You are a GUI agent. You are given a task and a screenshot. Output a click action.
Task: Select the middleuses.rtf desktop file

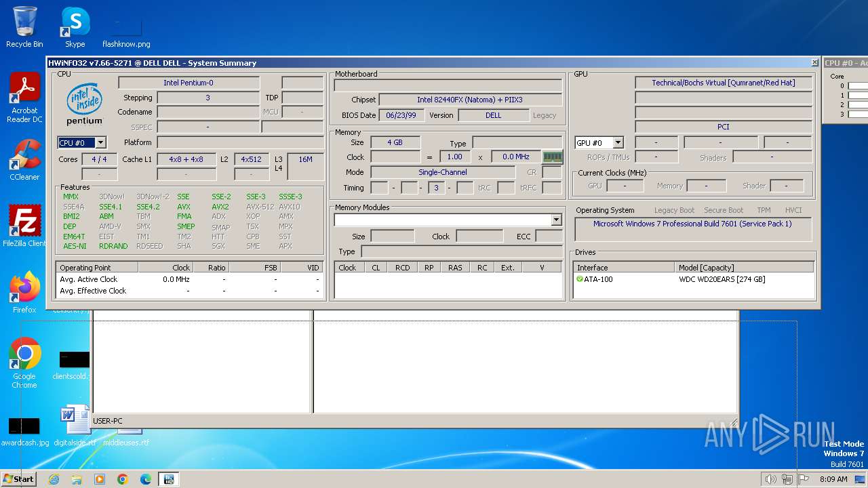click(126, 437)
